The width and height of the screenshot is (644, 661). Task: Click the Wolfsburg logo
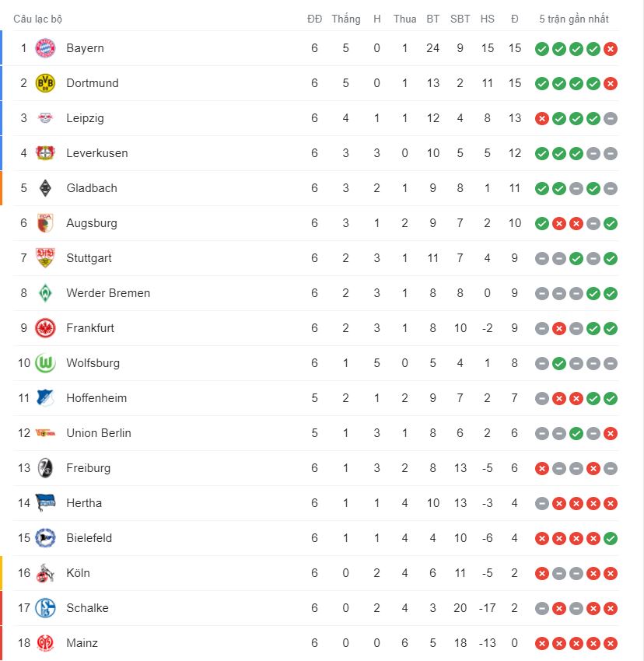[x=45, y=363]
